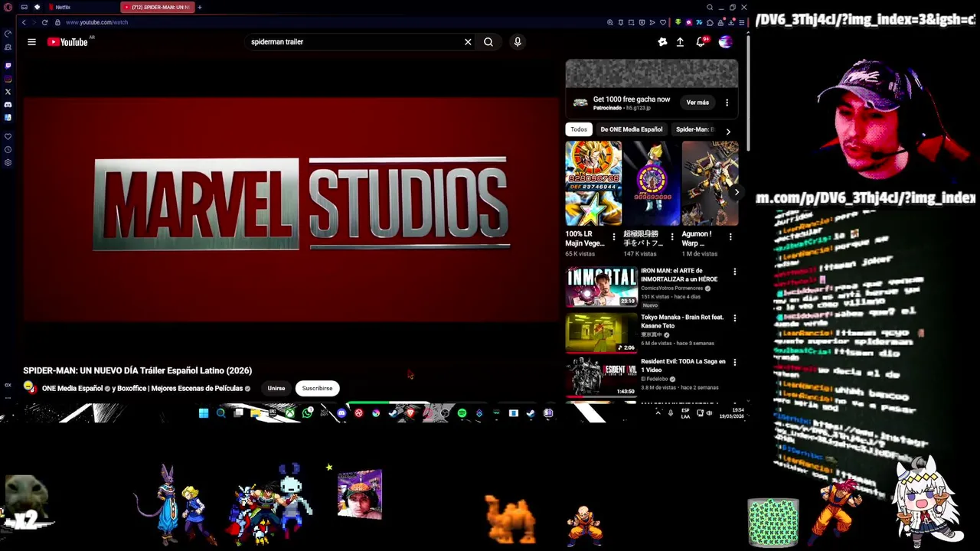Click the Suscribirse button
Image resolution: width=980 pixels, height=551 pixels.
point(317,388)
